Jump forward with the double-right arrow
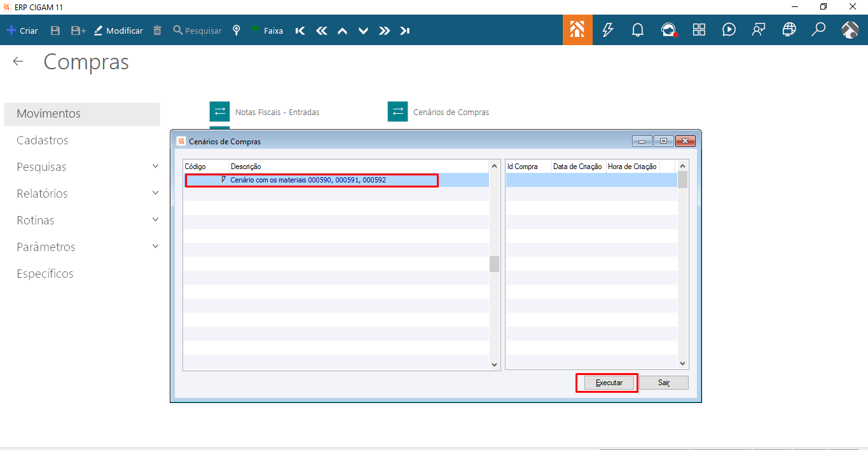868x450 pixels. 384,31
